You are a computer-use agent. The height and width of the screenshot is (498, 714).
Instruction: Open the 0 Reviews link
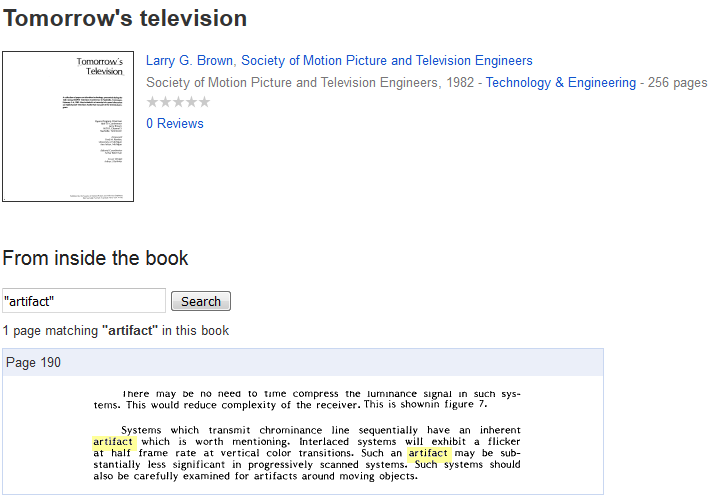coord(175,123)
